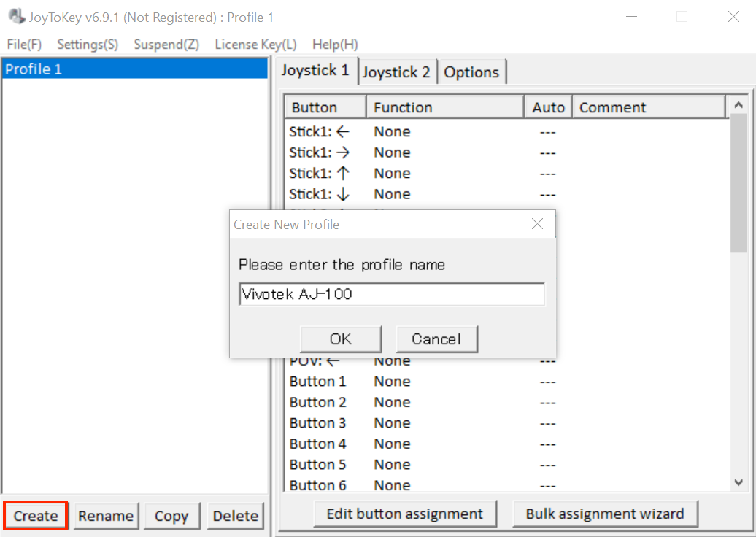Switch to the Joystick 2 tab
756x537 pixels.
(396, 72)
